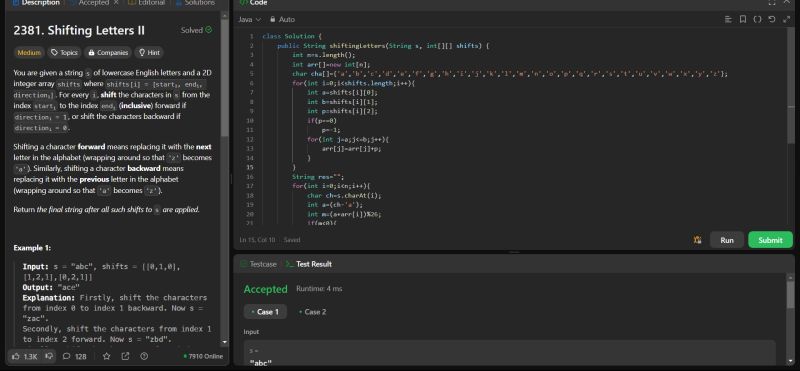This screenshot has width=800, height=371.
Task: Click the share external link icon
Action: pos(125,356)
